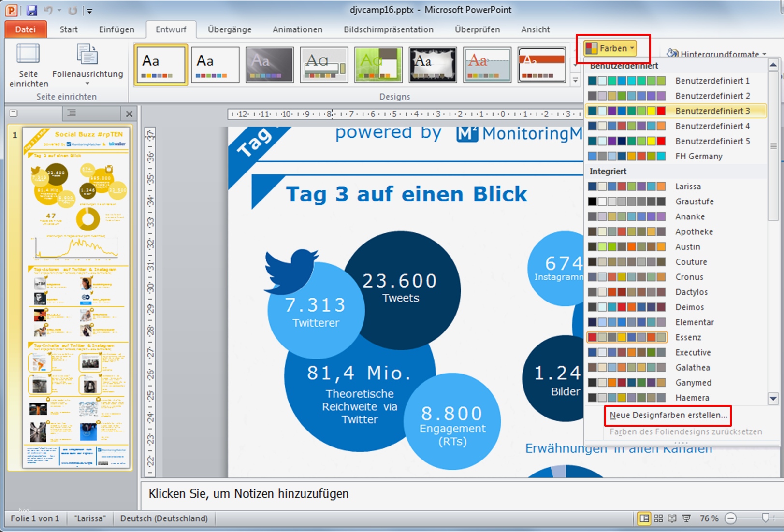The image size is (784, 532).
Task: Close the slide thumbnail pane
Action: [129, 114]
